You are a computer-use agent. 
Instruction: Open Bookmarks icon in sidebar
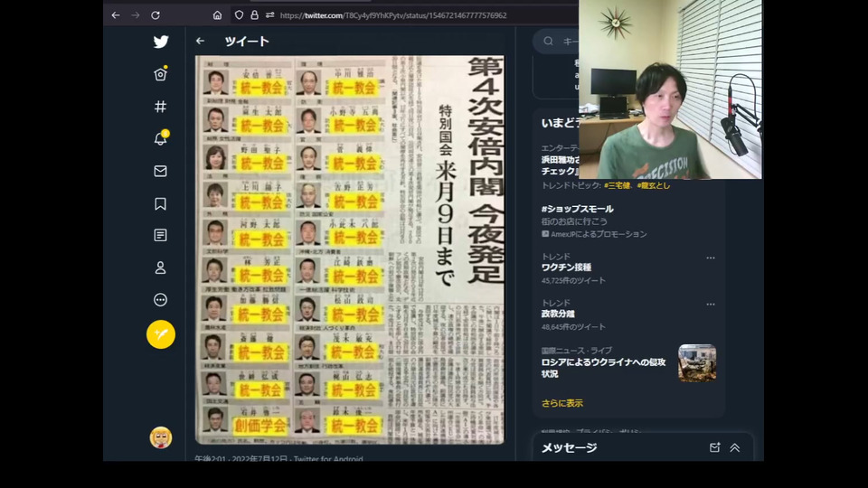coord(161,203)
